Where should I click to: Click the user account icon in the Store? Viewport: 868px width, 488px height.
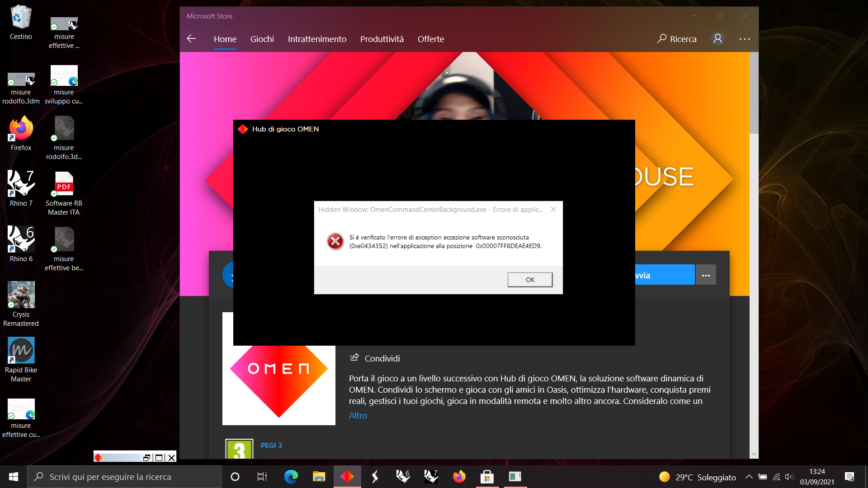pos(717,39)
